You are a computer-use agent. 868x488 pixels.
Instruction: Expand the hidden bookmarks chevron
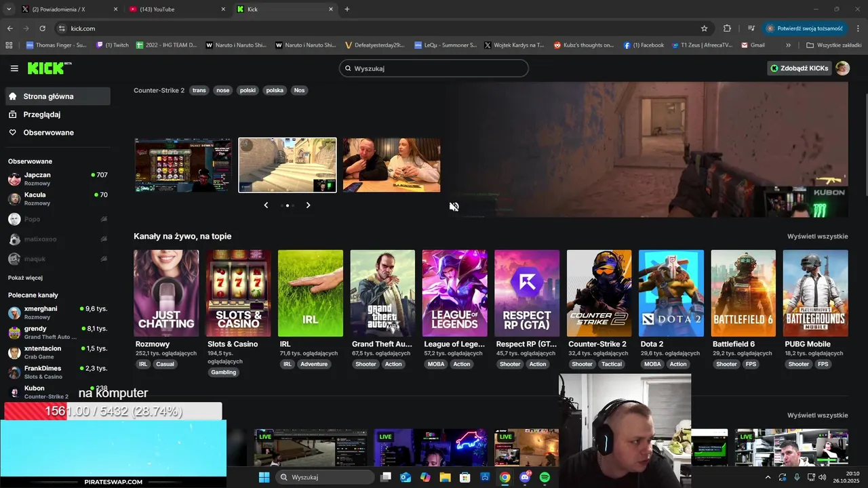coord(788,45)
